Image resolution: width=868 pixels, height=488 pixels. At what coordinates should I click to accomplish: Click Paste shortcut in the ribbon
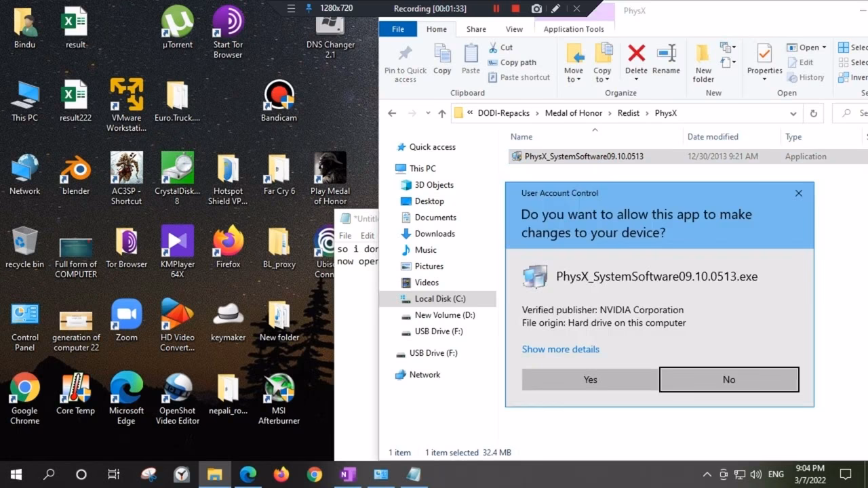(x=519, y=77)
